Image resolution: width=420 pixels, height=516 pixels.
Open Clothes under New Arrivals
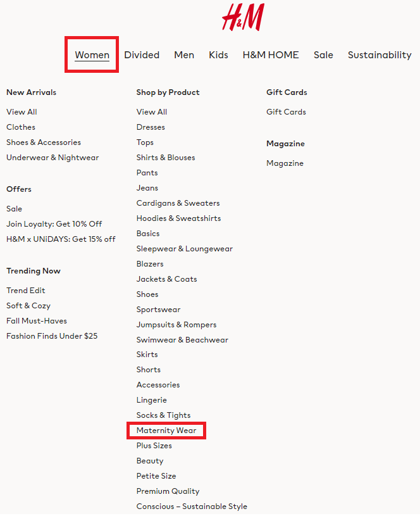(21, 127)
